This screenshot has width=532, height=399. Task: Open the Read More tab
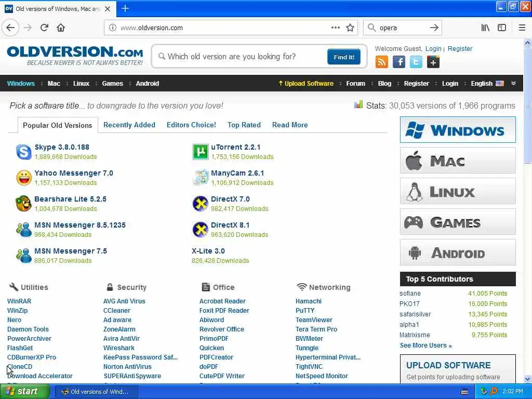290,125
